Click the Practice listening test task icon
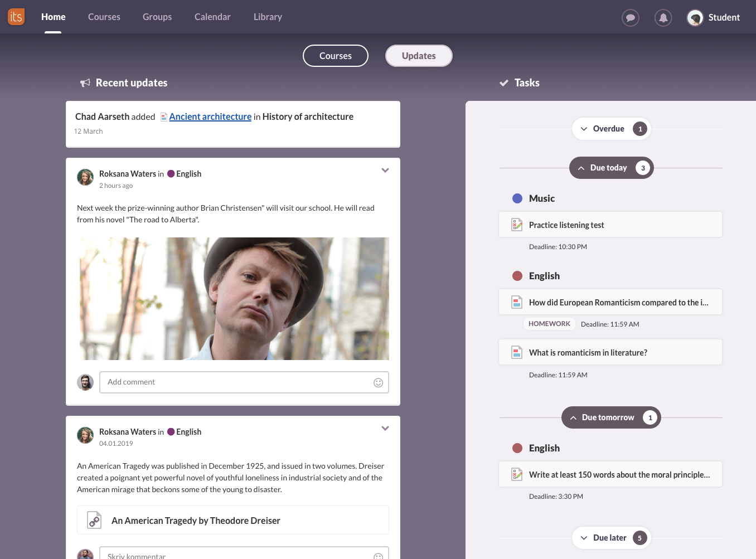Image resolution: width=756 pixels, height=559 pixels. pyautogui.click(x=517, y=225)
